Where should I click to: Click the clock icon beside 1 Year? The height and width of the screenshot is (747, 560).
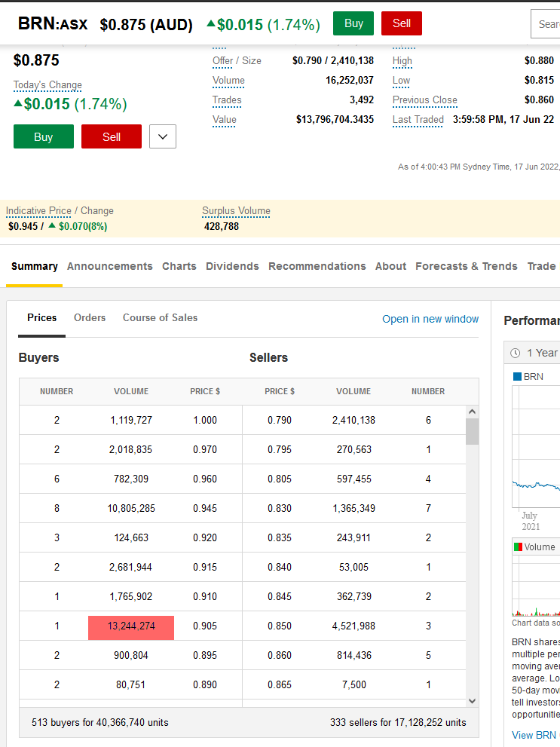[516, 353]
